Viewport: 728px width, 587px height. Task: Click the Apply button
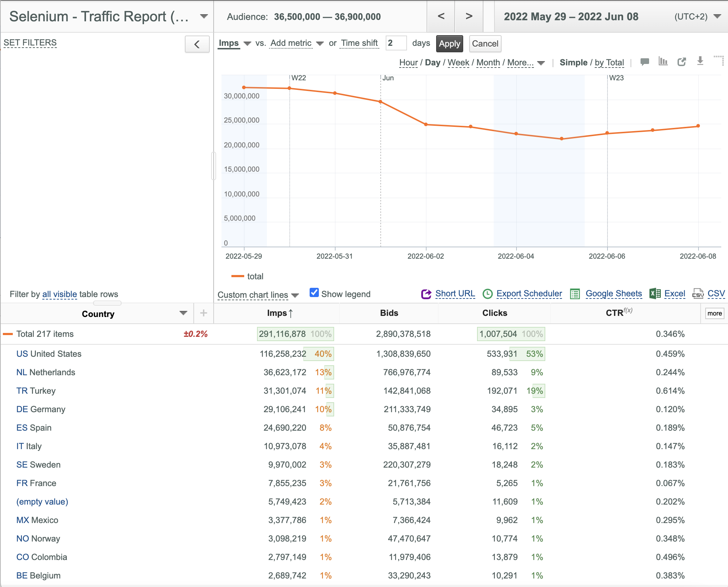click(449, 44)
